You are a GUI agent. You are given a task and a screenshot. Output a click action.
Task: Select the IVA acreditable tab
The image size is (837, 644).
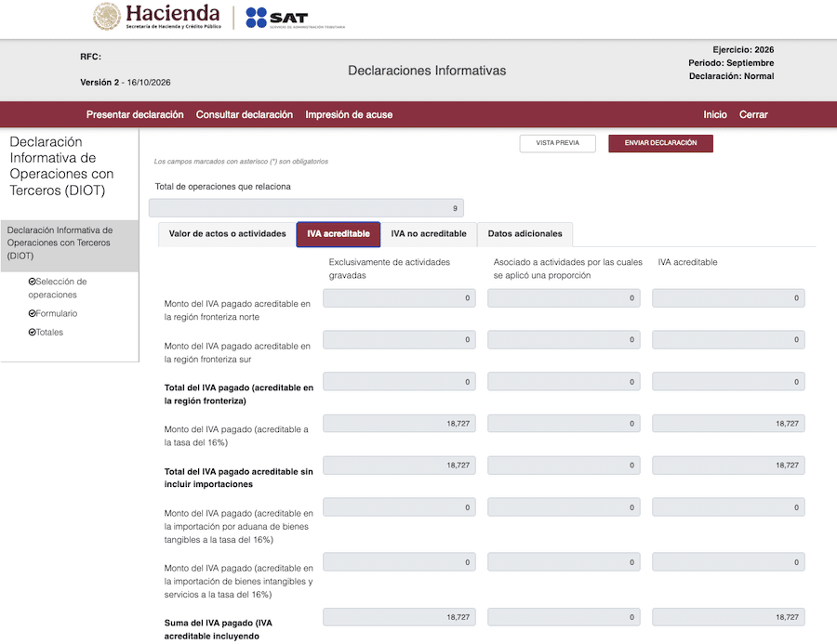[x=339, y=234]
